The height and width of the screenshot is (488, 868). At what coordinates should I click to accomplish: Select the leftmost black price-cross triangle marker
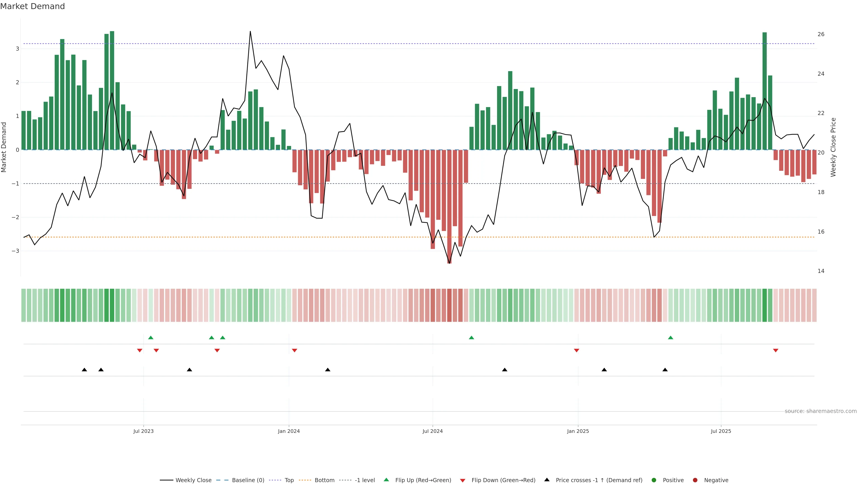(x=85, y=370)
